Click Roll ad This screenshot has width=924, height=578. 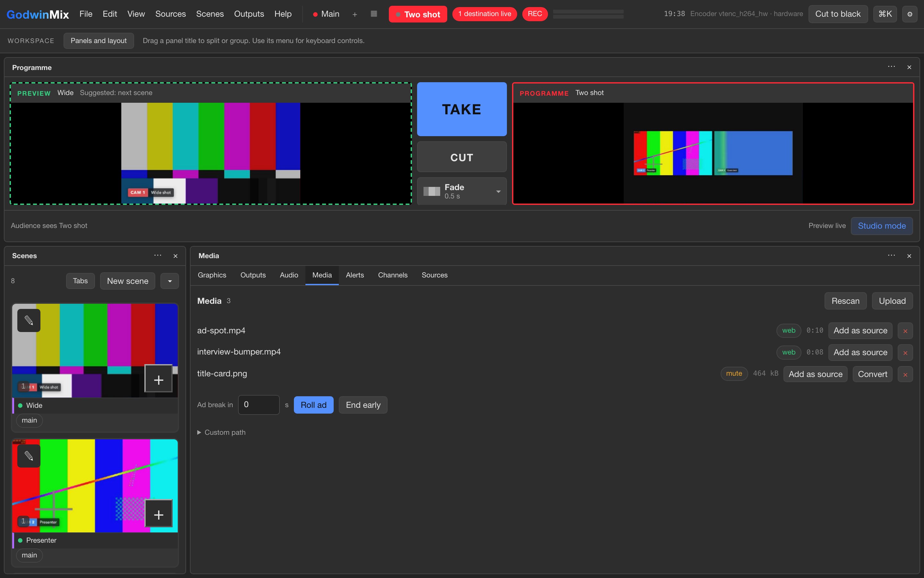[x=313, y=405]
